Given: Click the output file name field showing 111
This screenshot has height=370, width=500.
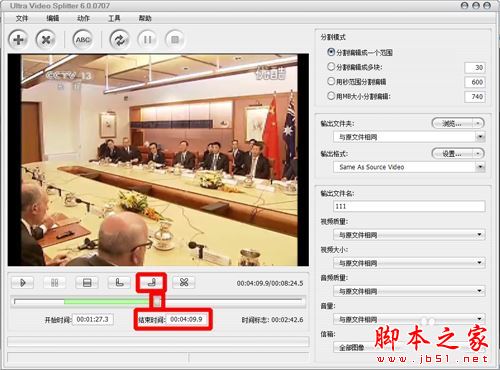Looking at the screenshot, I should pyautogui.click(x=409, y=206).
